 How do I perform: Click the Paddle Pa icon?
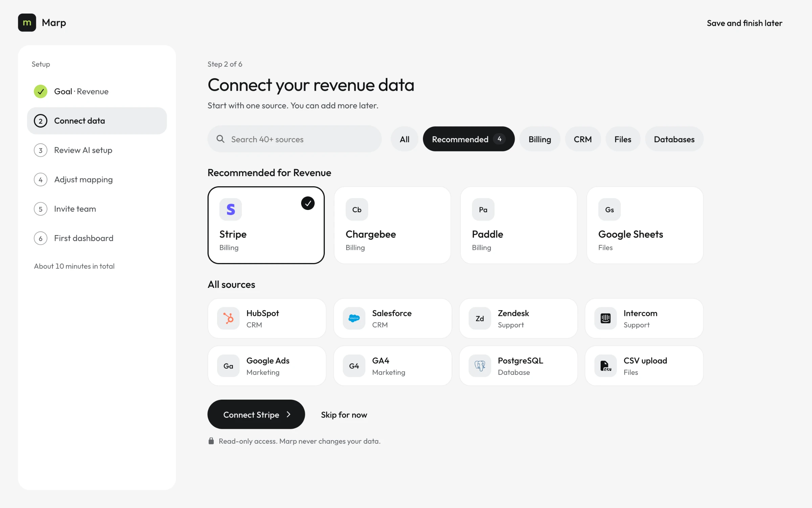pyautogui.click(x=483, y=209)
